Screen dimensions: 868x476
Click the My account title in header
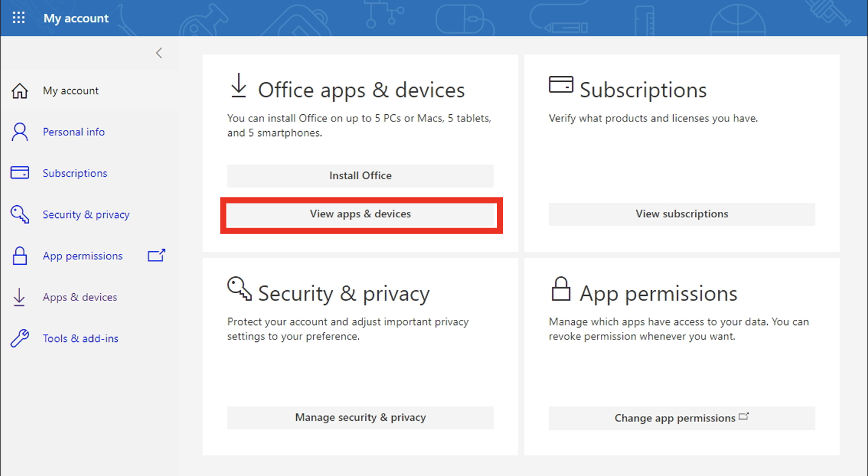[x=76, y=18]
